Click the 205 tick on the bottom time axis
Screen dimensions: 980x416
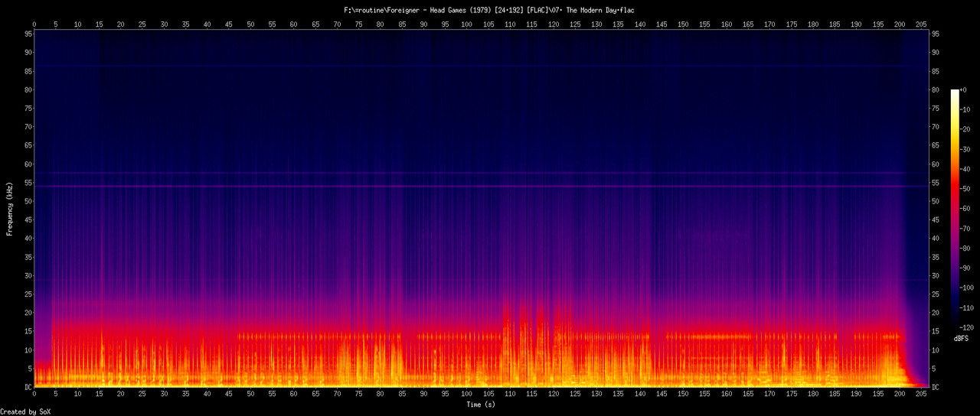point(921,395)
